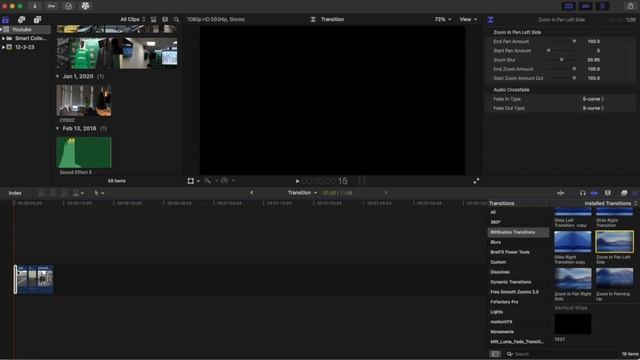Image resolution: width=640 pixels, height=360 pixels.
Task: Show Libraries sidebar icon
Action: click(x=5, y=20)
